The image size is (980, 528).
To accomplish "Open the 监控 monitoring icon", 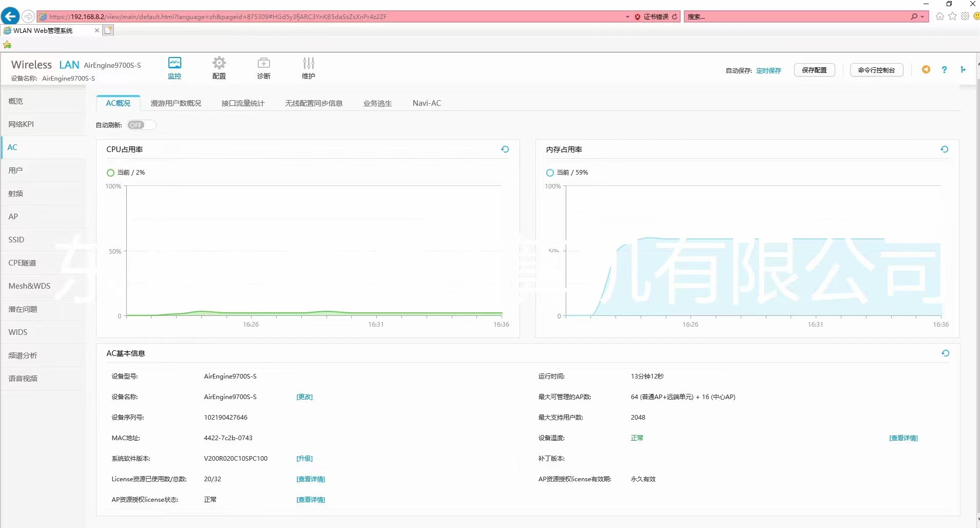I will coord(175,64).
